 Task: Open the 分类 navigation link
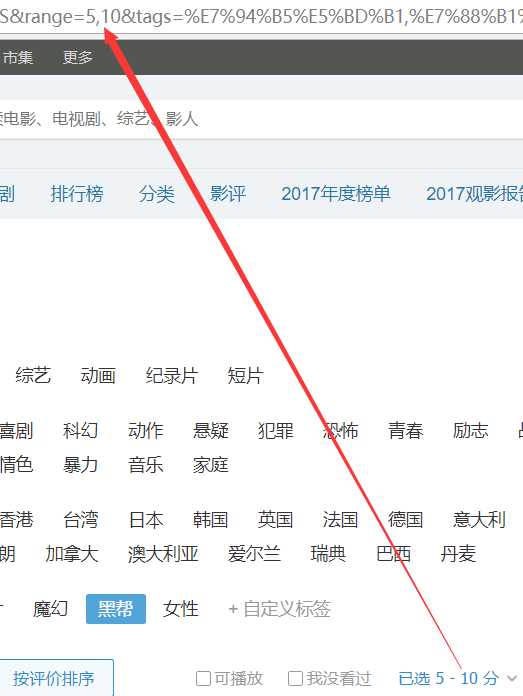pos(156,194)
